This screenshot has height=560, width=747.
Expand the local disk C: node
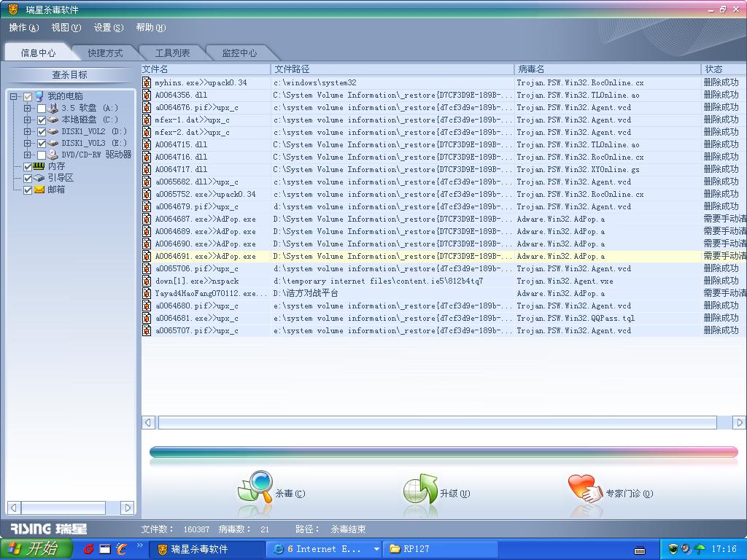tap(28, 120)
